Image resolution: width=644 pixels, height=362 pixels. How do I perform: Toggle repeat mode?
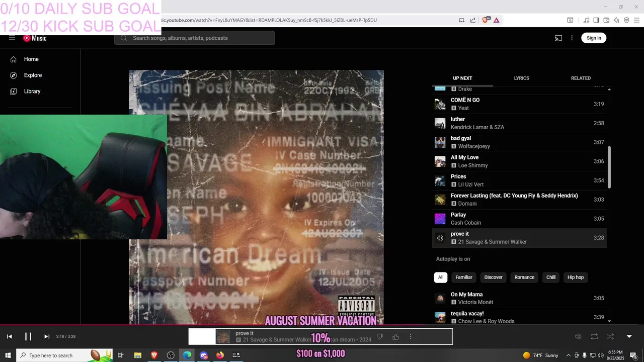[x=594, y=337]
